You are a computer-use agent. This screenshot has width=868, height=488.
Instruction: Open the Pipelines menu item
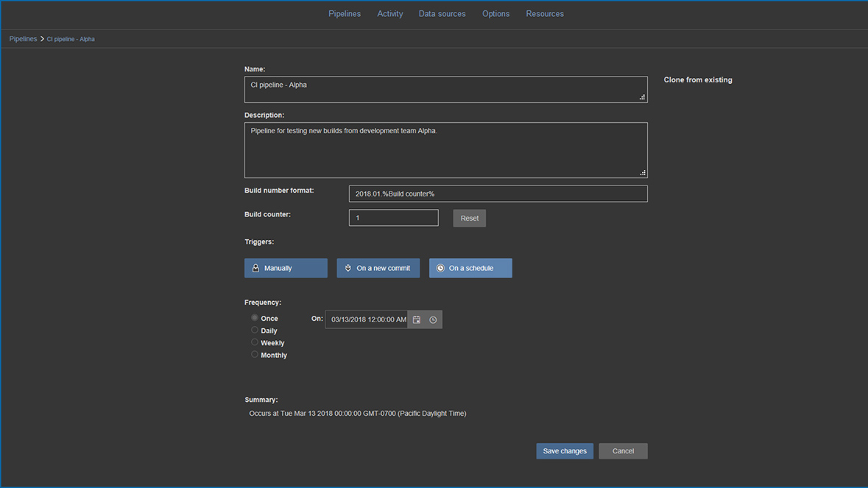click(x=345, y=14)
